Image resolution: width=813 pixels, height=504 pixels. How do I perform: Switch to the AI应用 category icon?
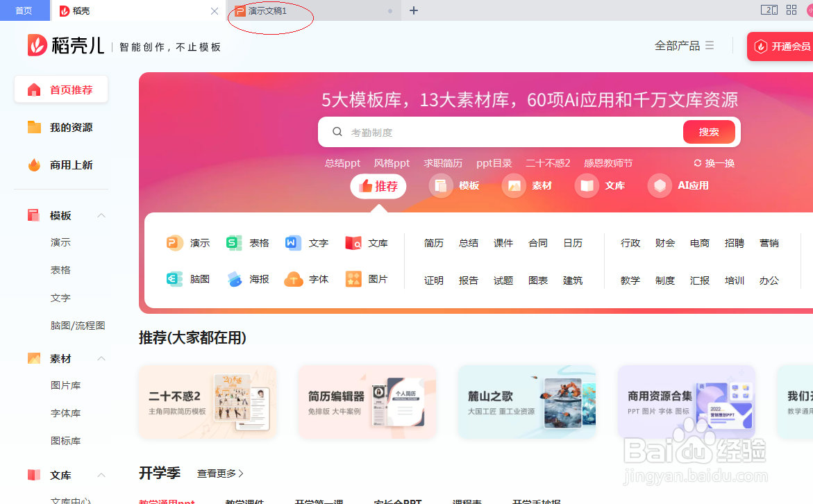pos(660,185)
